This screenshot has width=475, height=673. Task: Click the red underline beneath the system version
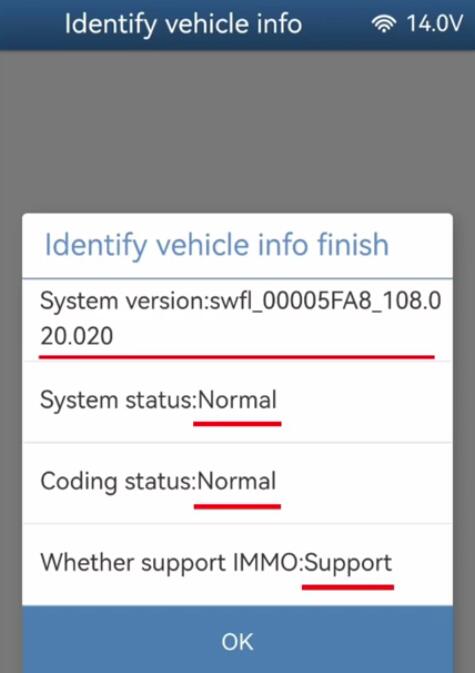(x=237, y=356)
